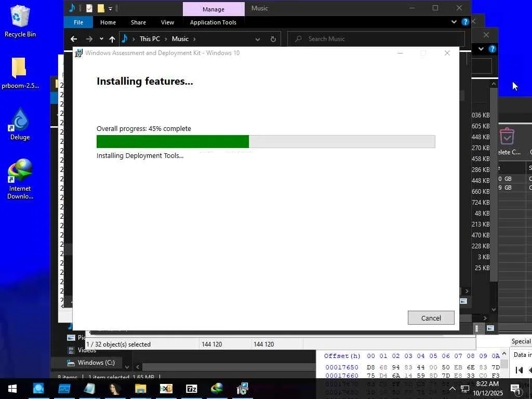Open the portrait icon app in the taskbar
Viewport: 532px width, 399px height.
click(115, 389)
